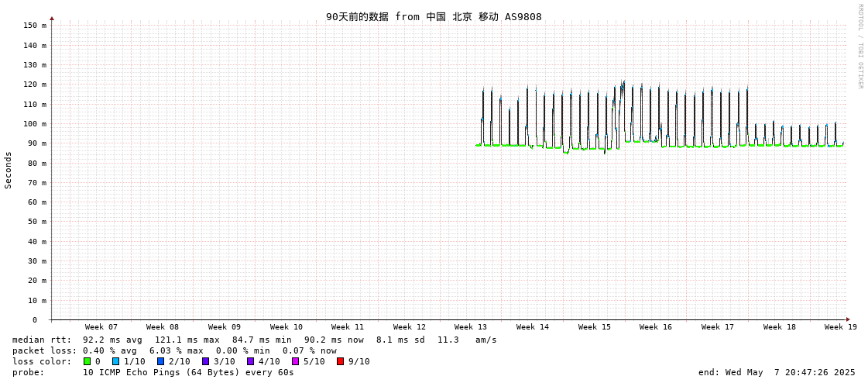Click the Week 18 axis label
The image size is (868, 383).
click(x=780, y=327)
